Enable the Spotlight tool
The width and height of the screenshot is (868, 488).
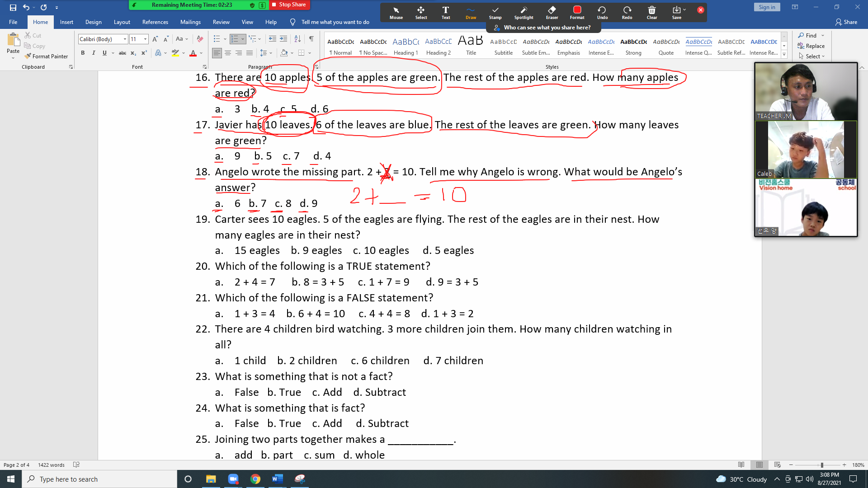pos(524,13)
